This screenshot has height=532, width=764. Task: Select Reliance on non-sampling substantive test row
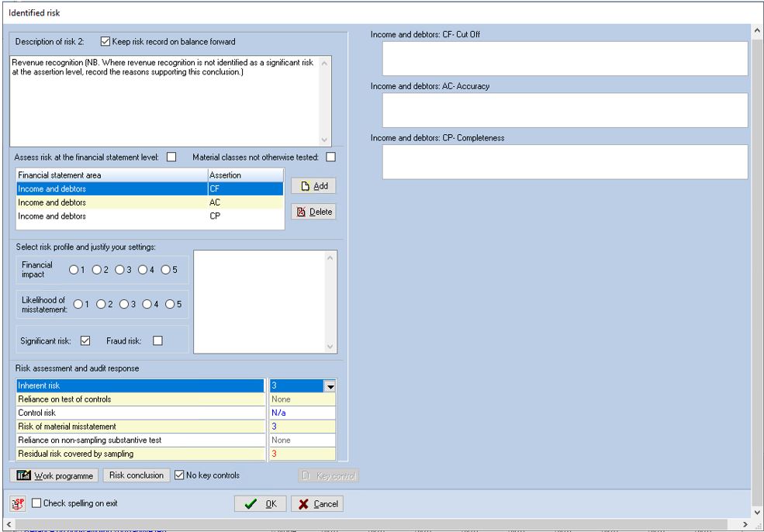coord(140,440)
